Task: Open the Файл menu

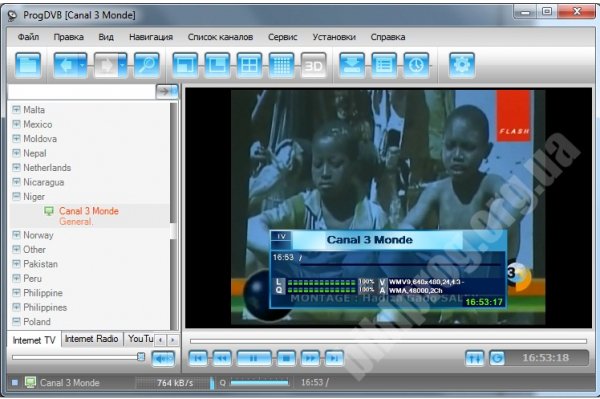Action: (x=28, y=37)
